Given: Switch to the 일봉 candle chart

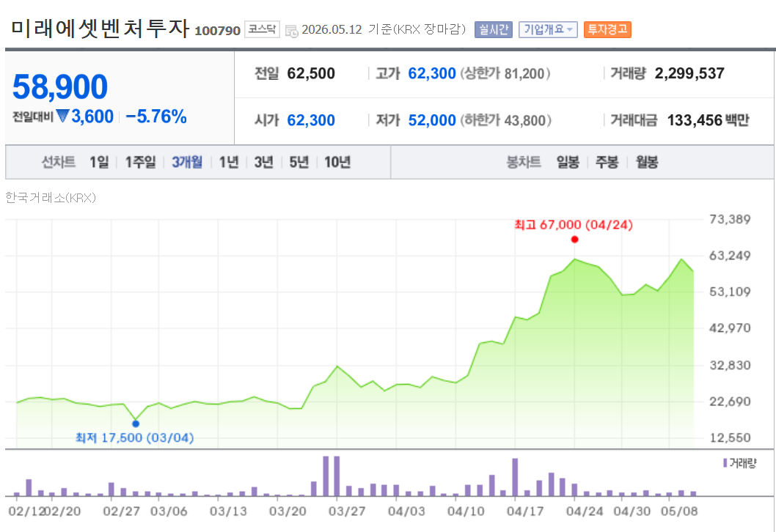Looking at the screenshot, I should point(568,162).
